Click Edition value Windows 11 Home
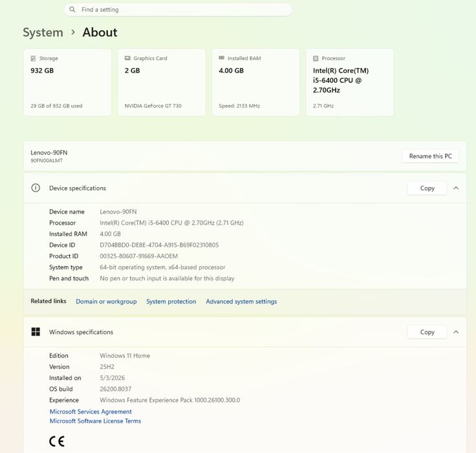Viewport: 476px width, 453px height. [125, 355]
